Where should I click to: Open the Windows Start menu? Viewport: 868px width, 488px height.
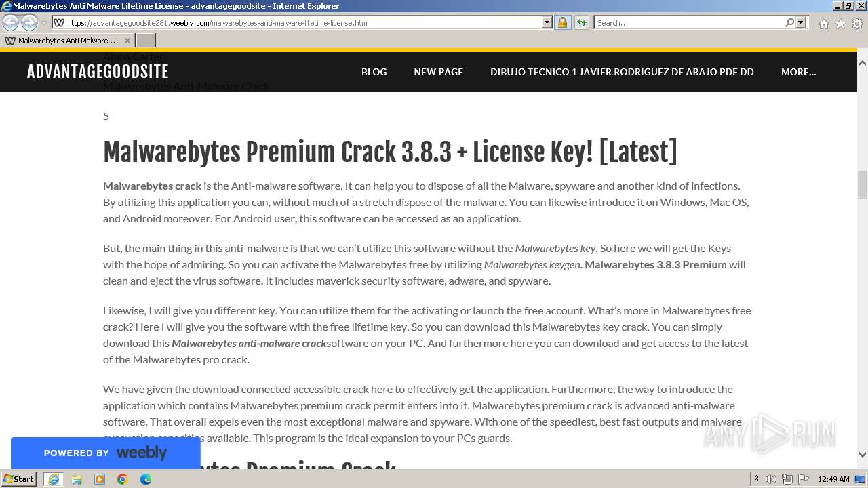(18, 479)
